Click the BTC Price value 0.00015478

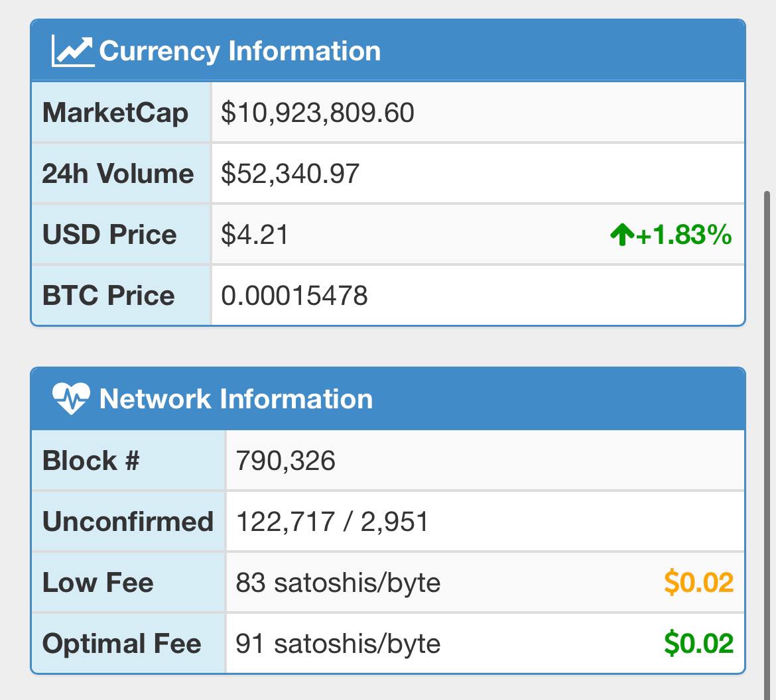294,296
